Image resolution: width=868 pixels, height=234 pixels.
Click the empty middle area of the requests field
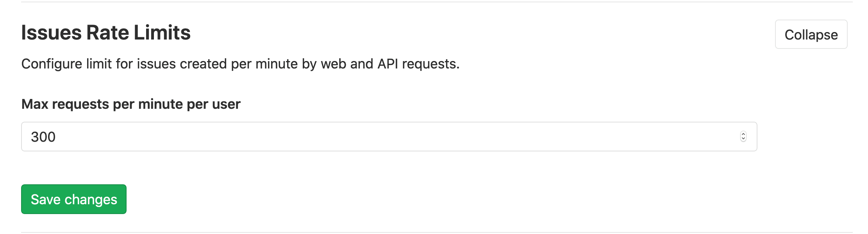391,137
